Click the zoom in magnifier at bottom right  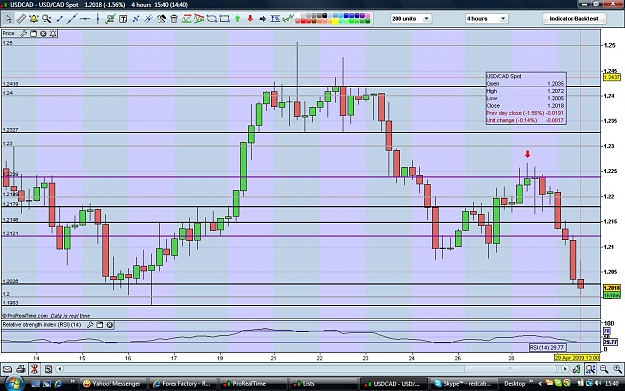pyautogui.click(x=617, y=369)
